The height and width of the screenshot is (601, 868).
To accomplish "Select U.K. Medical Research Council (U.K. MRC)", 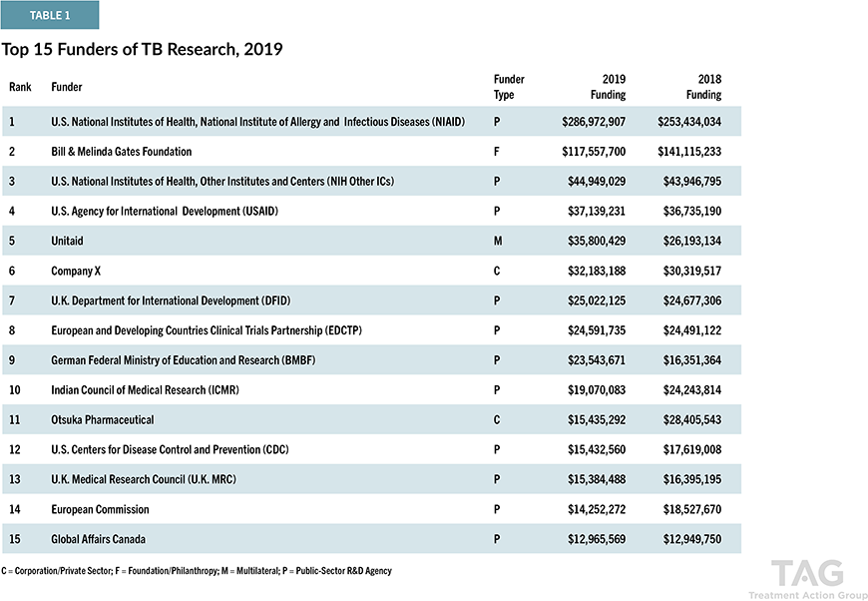I will [144, 479].
